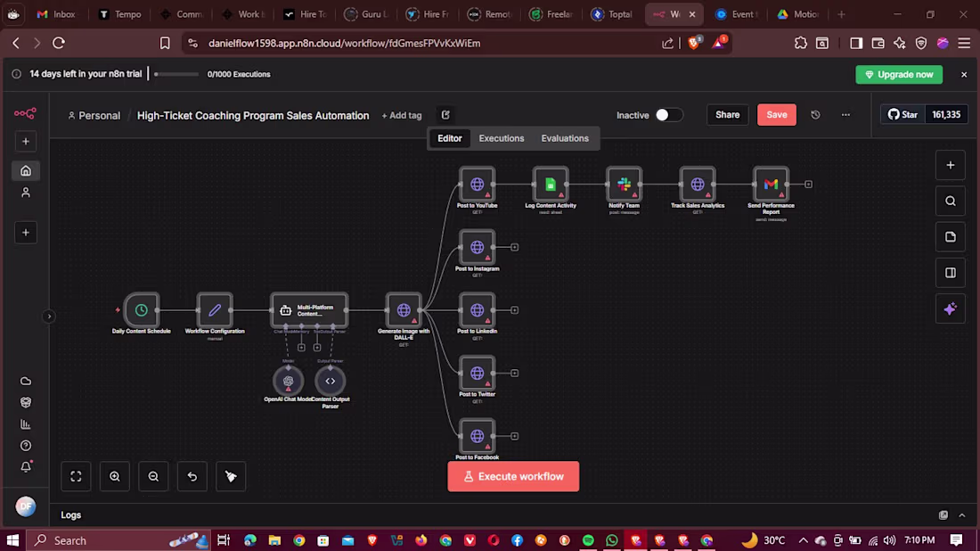Click the browser address bar URL
This screenshot has height=551, width=980.
pyautogui.click(x=345, y=43)
